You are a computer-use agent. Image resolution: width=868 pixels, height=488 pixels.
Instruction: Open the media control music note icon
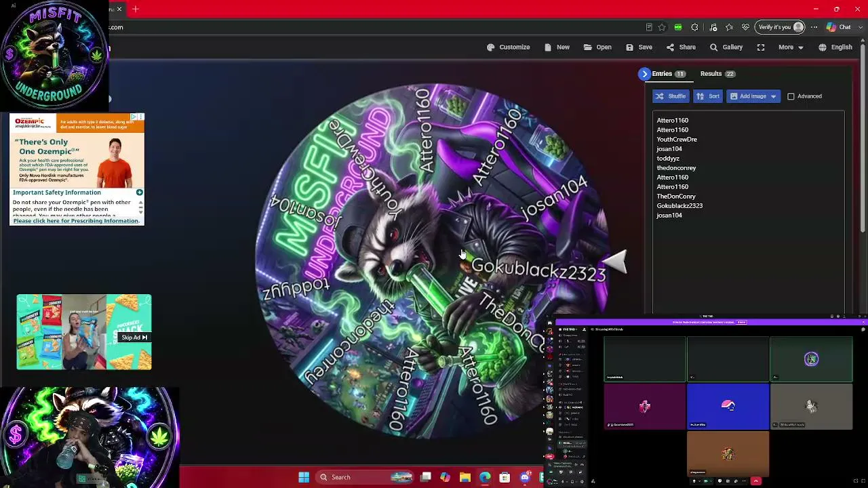tap(713, 27)
